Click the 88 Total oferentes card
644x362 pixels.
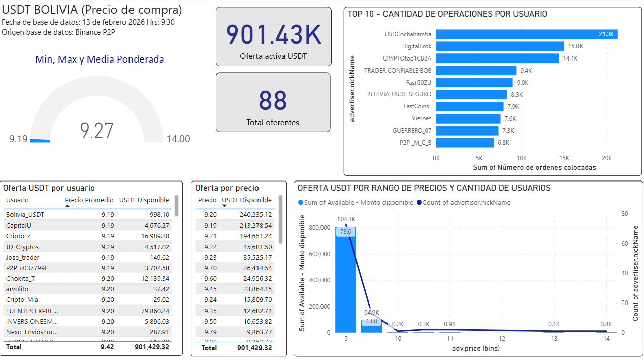[x=273, y=102]
